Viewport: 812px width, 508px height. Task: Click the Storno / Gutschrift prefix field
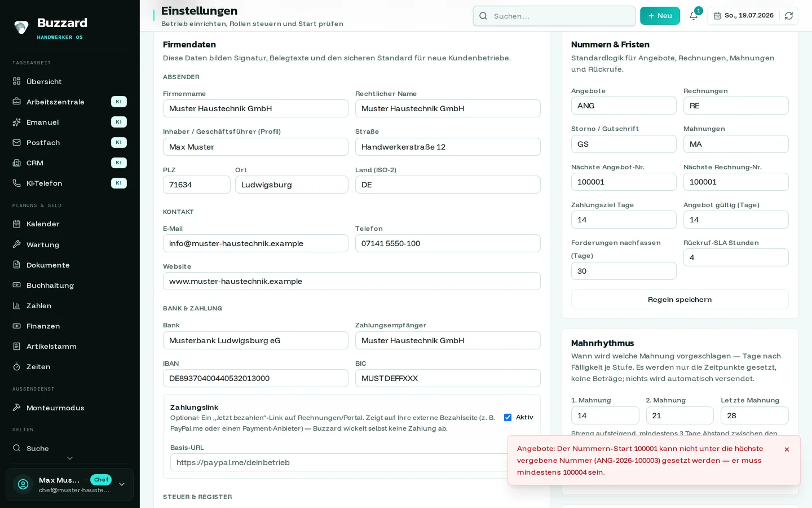(624, 144)
